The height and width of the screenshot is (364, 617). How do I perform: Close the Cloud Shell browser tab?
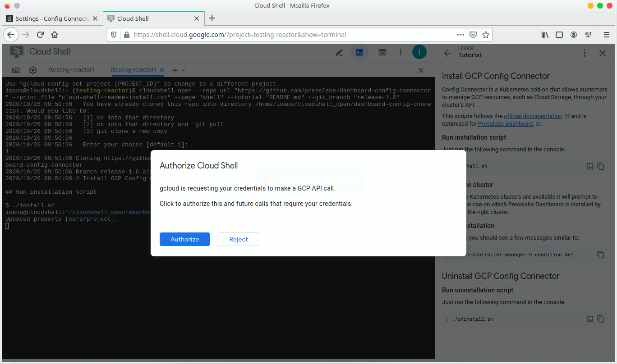point(197,18)
